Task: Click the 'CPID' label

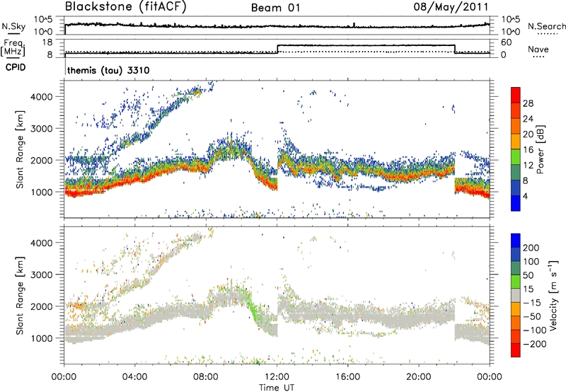Action: [x=16, y=67]
